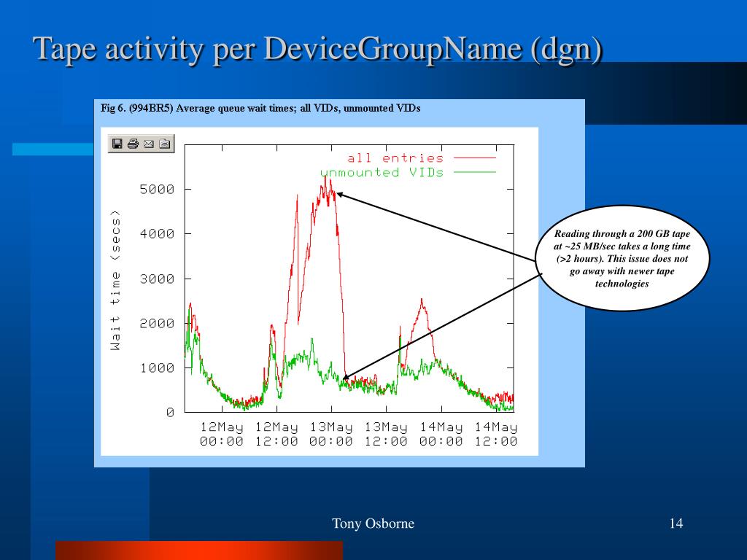Click the 'all entries' legend label

pyautogui.click(x=395, y=158)
